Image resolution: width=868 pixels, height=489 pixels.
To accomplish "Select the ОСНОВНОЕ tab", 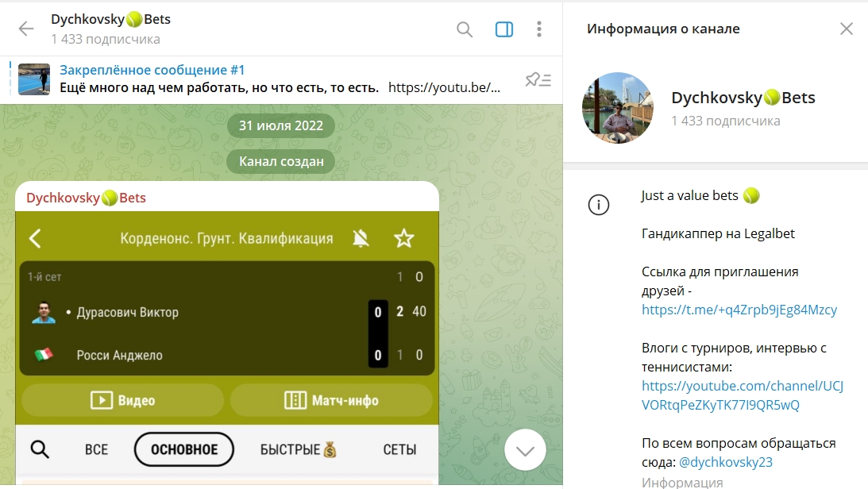I will click(x=183, y=449).
